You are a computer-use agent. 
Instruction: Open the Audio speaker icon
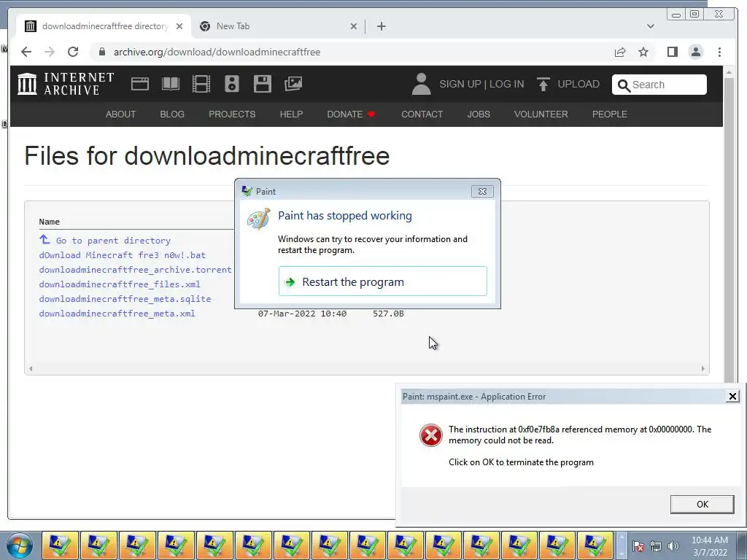pyautogui.click(x=232, y=84)
